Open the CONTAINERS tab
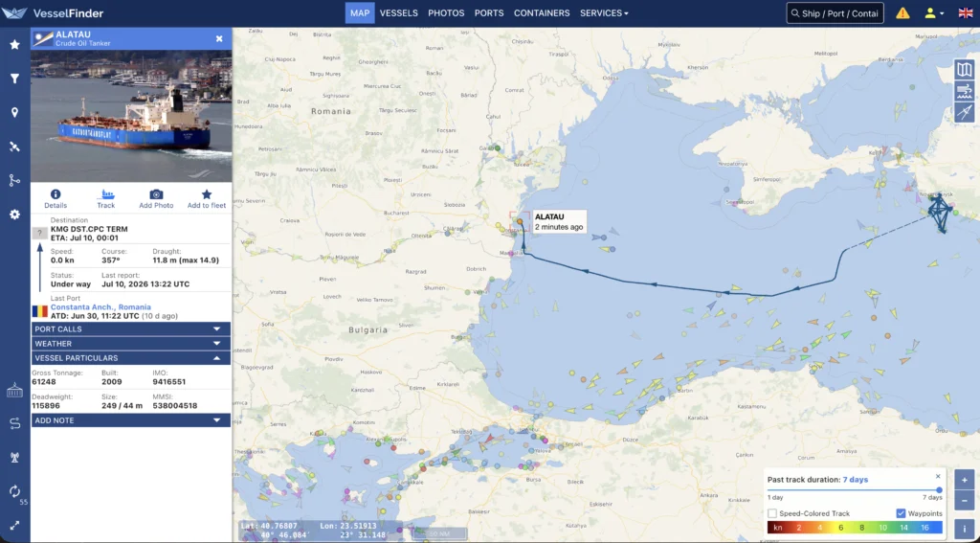This screenshot has width=980, height=543. [x=542, y=13]
